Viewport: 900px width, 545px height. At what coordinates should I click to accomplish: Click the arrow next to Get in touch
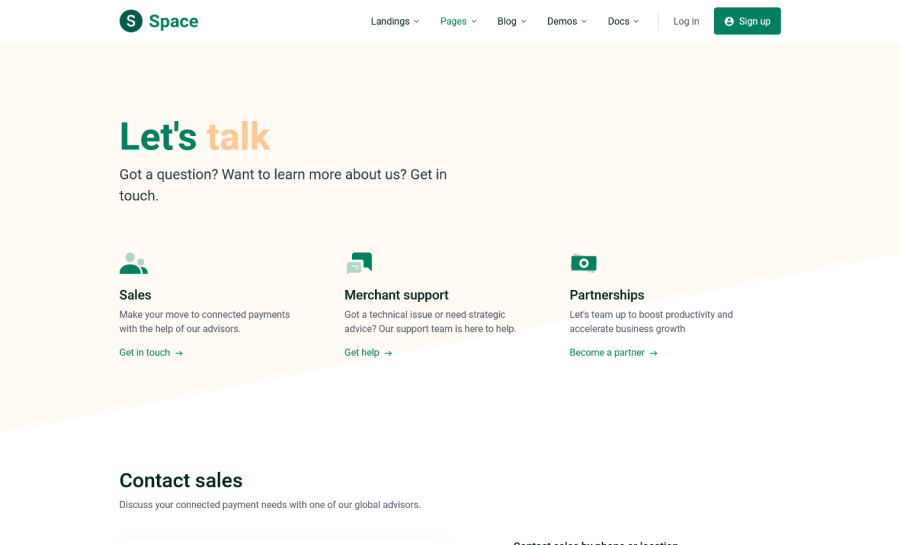[x=179, y=353]
